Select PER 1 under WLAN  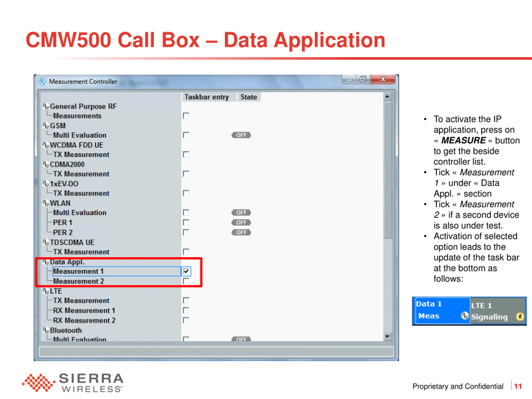tap(63, 223)
